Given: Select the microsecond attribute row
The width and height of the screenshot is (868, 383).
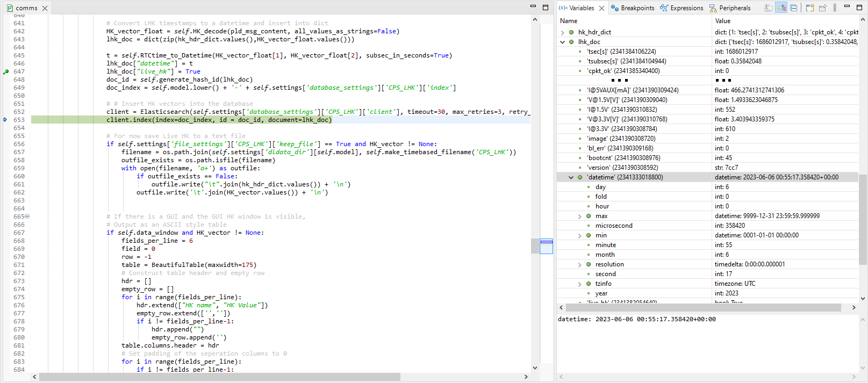Looking at the screenshot, I should 708,226.
